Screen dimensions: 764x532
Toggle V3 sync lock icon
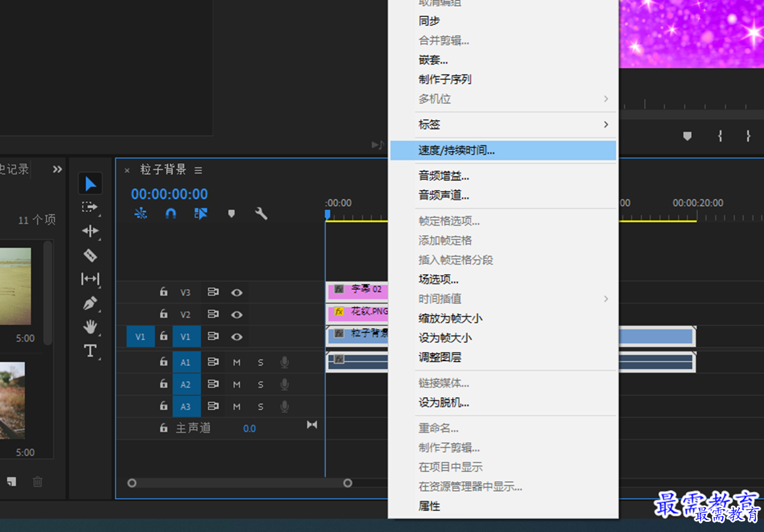coord(213,292)
